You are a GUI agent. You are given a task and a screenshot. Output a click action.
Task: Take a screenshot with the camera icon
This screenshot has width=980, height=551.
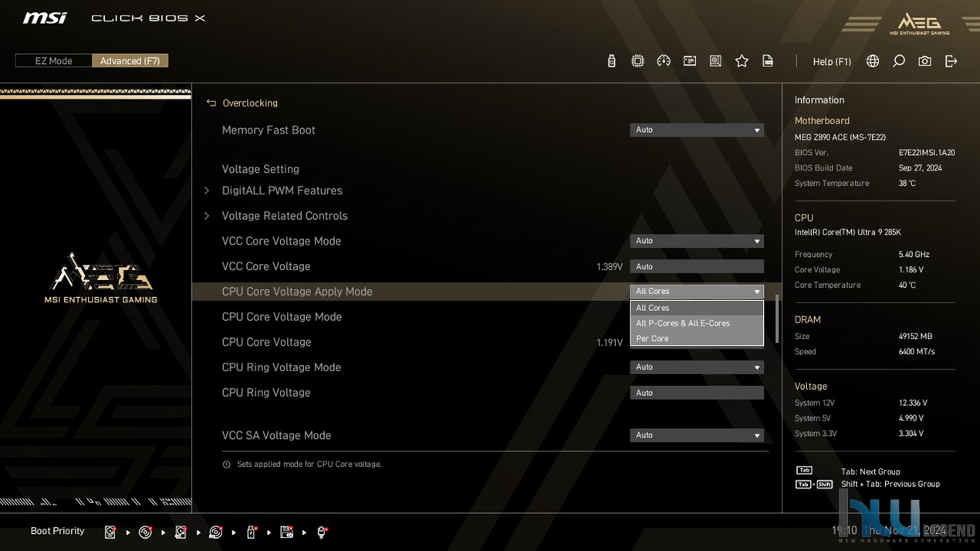click(924, 61)
